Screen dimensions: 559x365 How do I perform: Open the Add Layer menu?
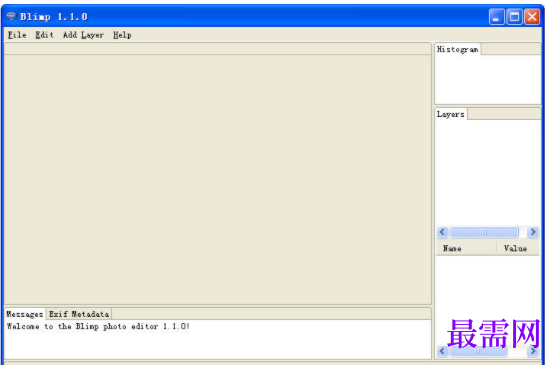(x=83, y=35)
